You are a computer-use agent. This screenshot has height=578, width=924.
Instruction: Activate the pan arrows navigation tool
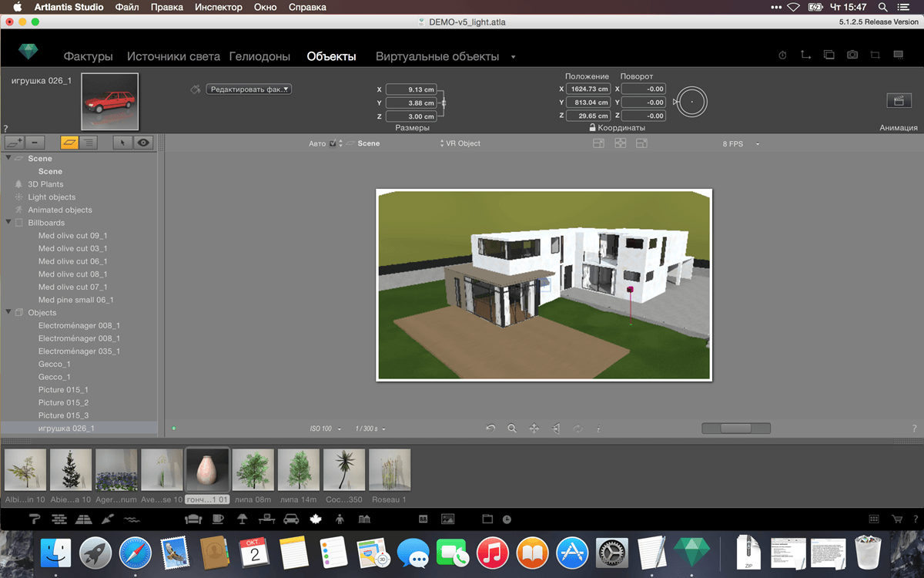tap(534, 428)
